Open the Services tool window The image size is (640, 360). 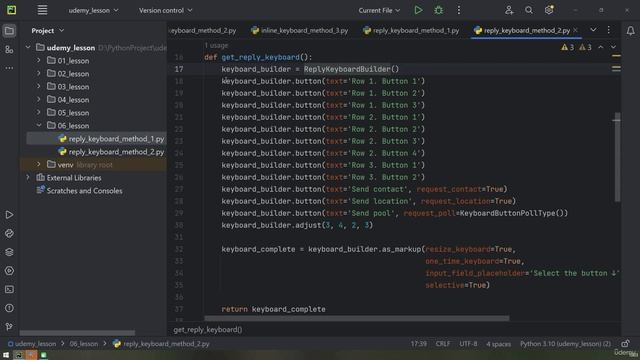pos(9,271)
